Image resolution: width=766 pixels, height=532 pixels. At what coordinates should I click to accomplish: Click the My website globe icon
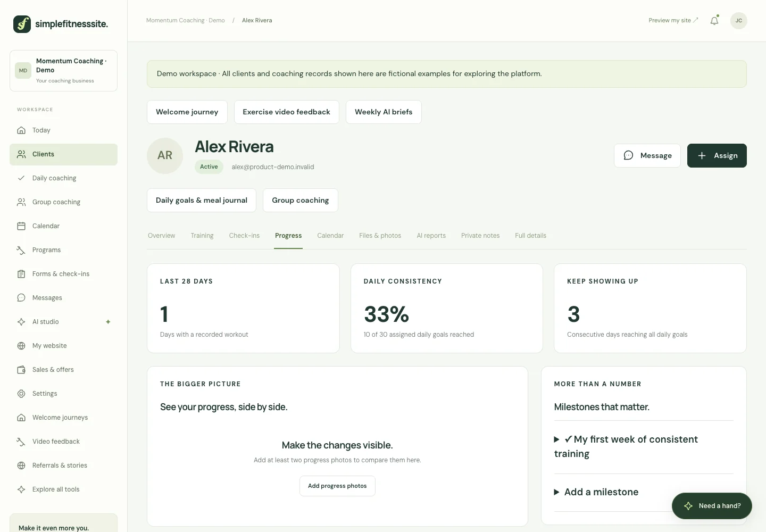coord(21,346)
